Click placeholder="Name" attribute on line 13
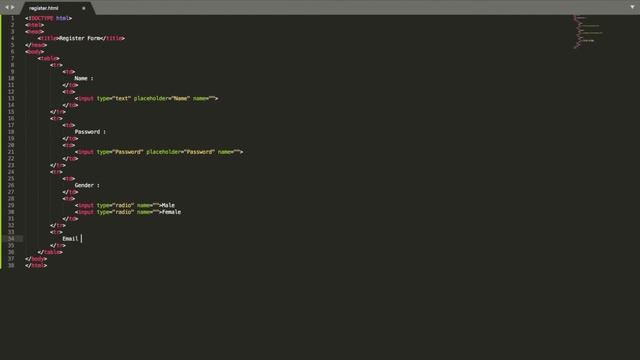Image resolution: width=640 pixels, height=360 pixels. click(x=162, y=98)
